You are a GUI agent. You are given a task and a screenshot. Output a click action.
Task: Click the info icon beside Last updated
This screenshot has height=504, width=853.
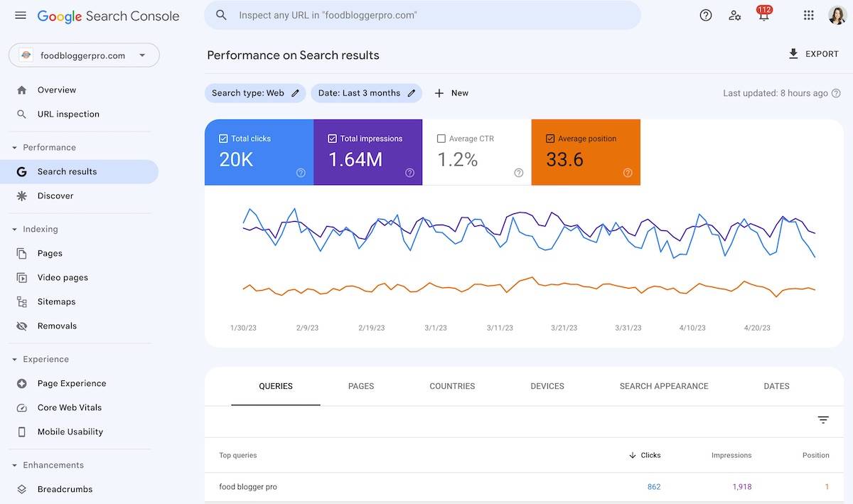tap(837, 93)
